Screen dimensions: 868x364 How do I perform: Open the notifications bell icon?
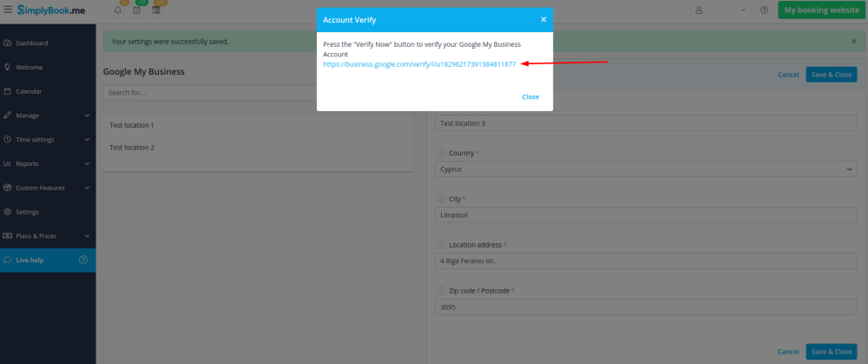pyautogui.click(x=118, y=10)
